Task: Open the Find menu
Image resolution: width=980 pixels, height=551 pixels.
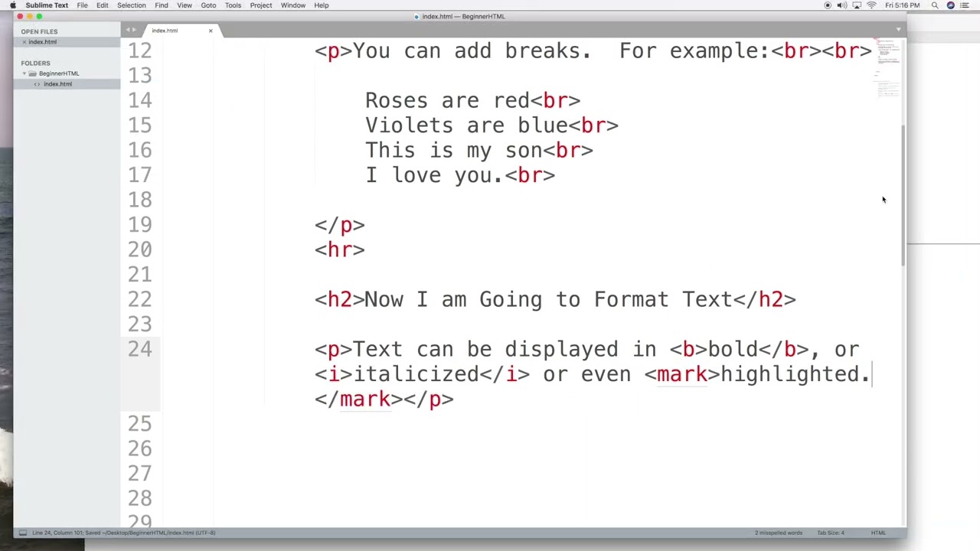Action: 162,5
